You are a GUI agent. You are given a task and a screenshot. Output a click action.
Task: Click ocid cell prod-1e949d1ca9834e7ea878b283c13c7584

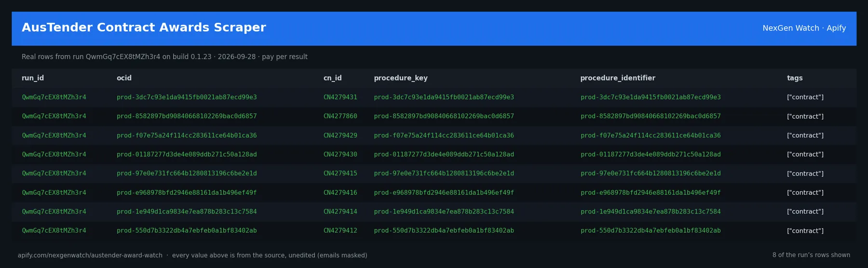(x=187, y=212)
